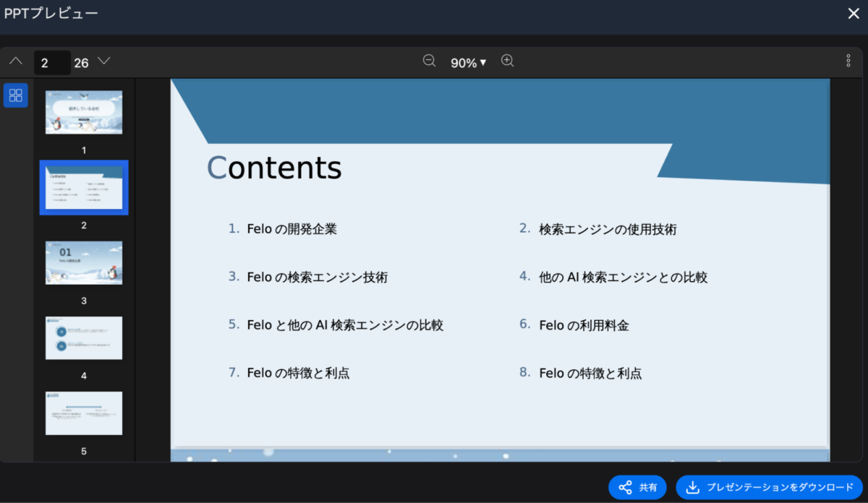Select slide 2 Contents thumbnail

[84, 187]
